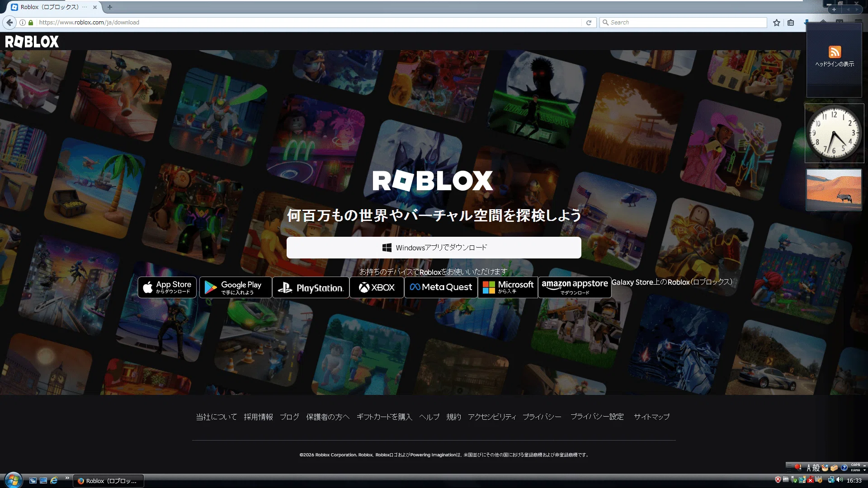Image resolution: width=868 pixels, height=488 pixels.
Task: Open site information icon in address bar
Action: (x=22, y=23)
